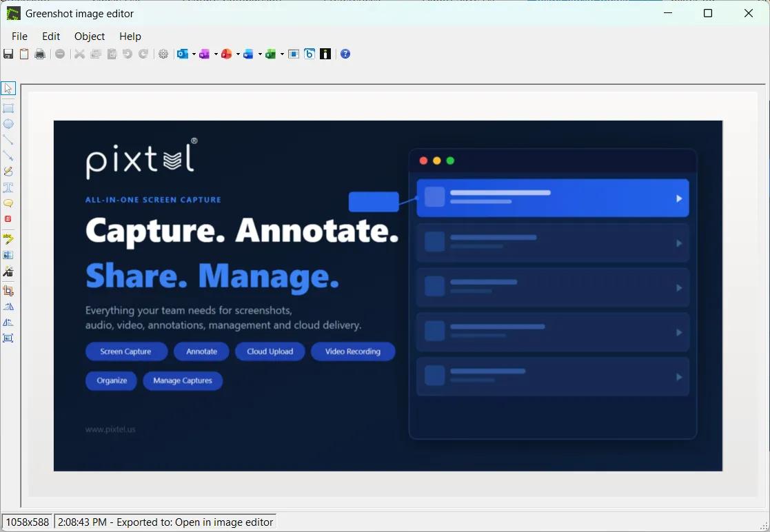Click the 'Cloud Upload' pill in the captured image
The height and width of the screenshot is (532, 770).
click(270, 351)
